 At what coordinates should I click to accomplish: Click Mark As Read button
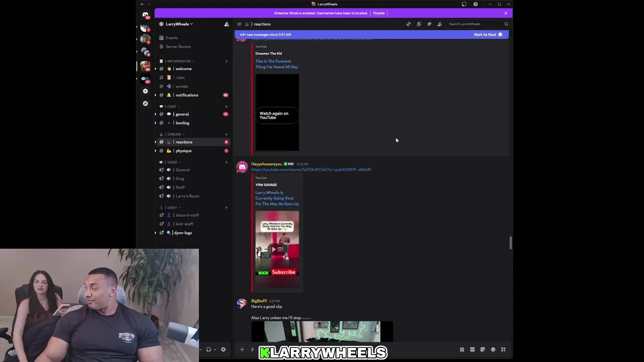[x=488, y=35]
